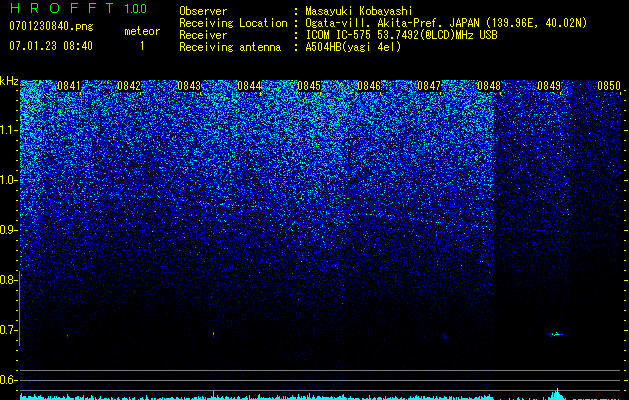This screenshot has height=400, width=629.
Task: Click the date stamp 07.01.23 08:40
Action: [51, 46]
